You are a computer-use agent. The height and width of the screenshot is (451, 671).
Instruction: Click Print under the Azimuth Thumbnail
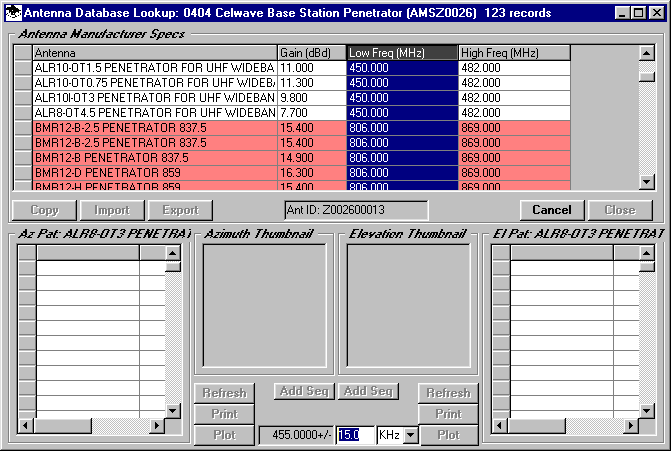224,414
